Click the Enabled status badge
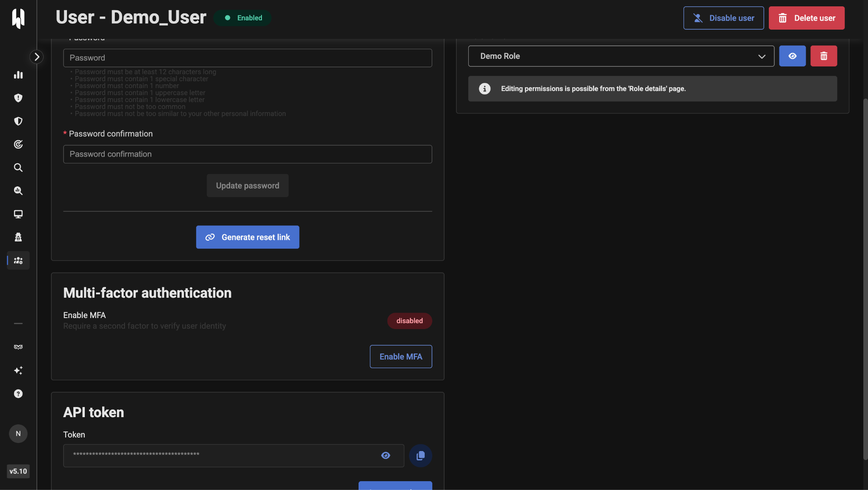868x490 pixels. [x=243, y=18]
